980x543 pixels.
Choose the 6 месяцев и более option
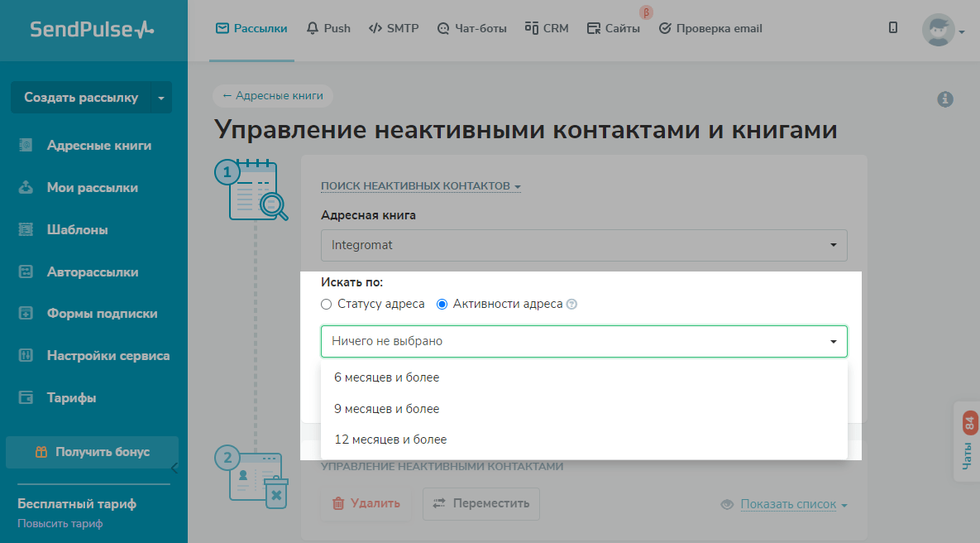pyautogui.click(x=387, y=377)
